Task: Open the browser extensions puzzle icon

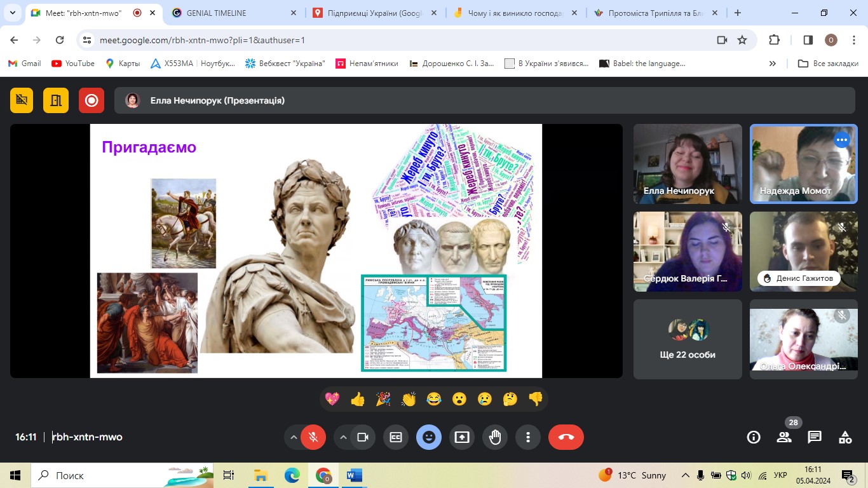Action: click(774, 40)
